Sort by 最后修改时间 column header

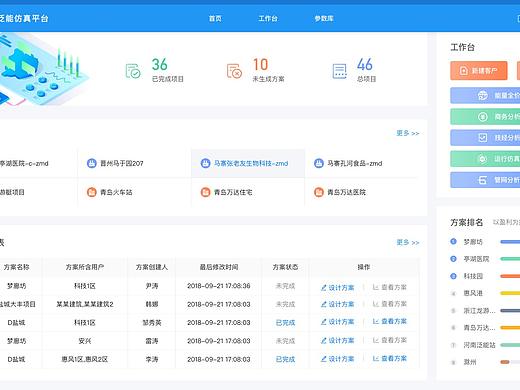pyautogui.click(x=219, y=267)
